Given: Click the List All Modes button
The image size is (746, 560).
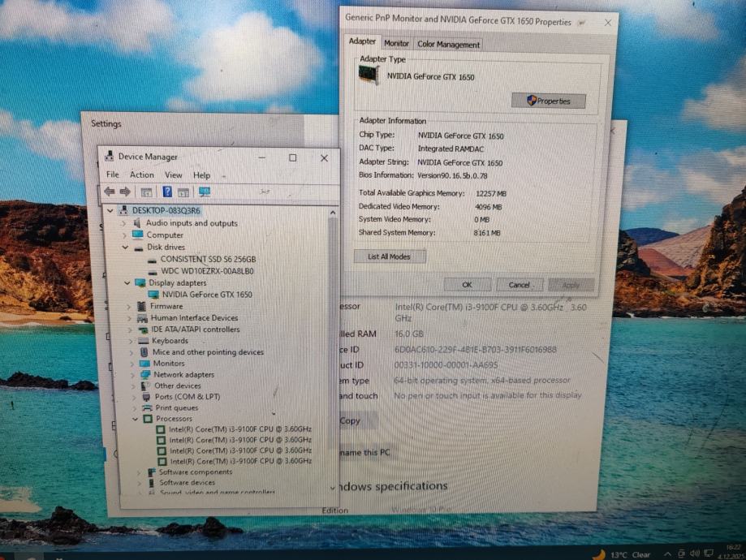Looking at the screenshot, I should (x=389, y=256).
